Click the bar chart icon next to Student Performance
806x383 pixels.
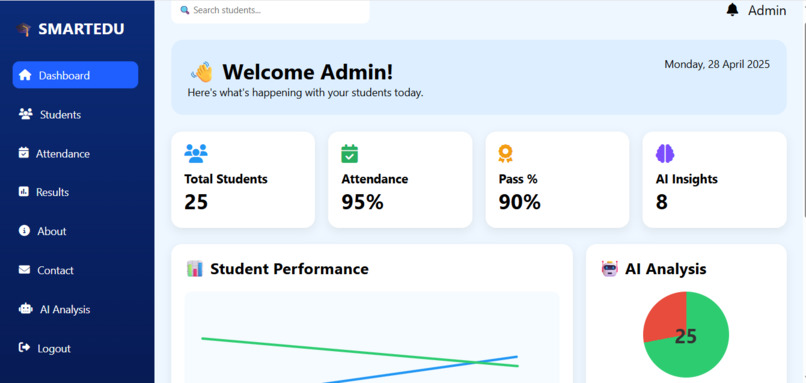pyautogui.click(x=195, y=269)
